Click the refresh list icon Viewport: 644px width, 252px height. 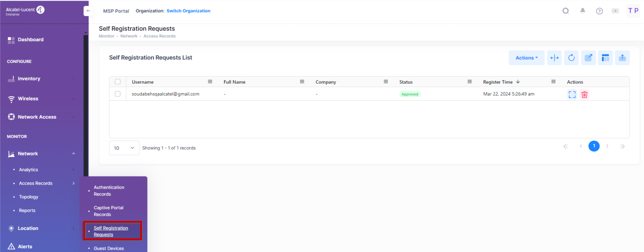tap(571, 58)
